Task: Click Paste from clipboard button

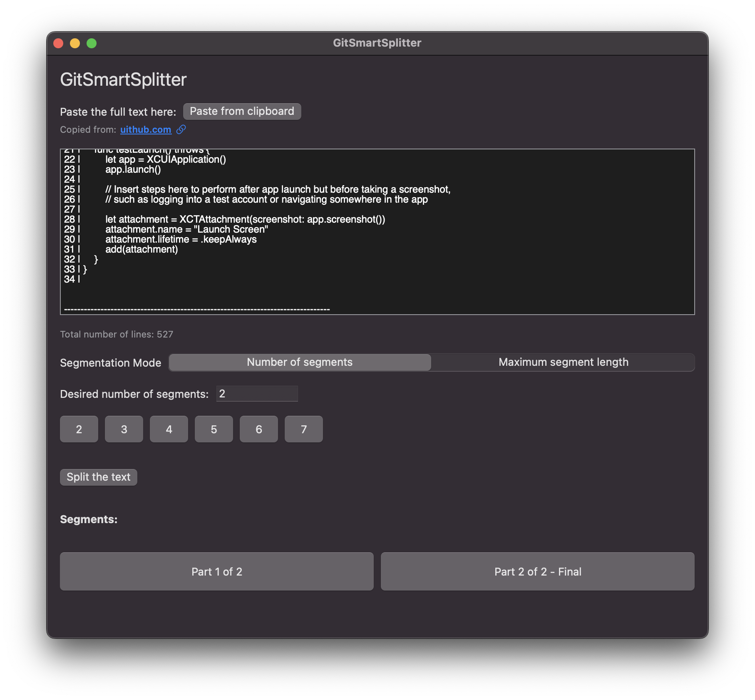Action: coord(242,111)
